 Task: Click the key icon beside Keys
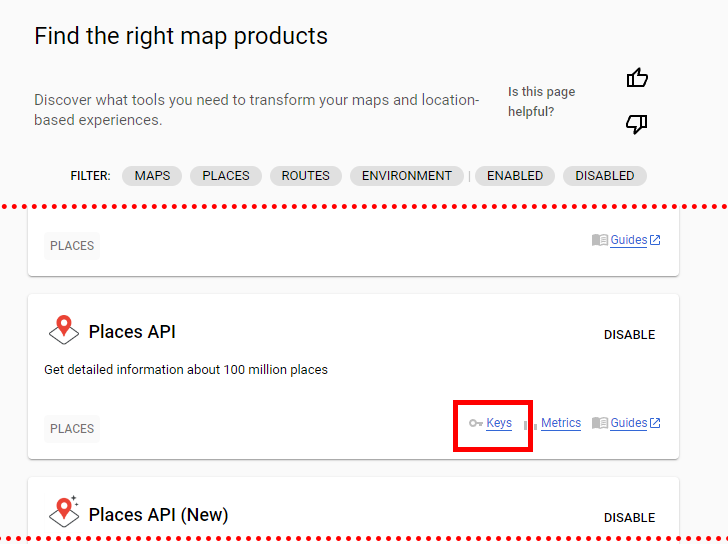pos(476,424)
